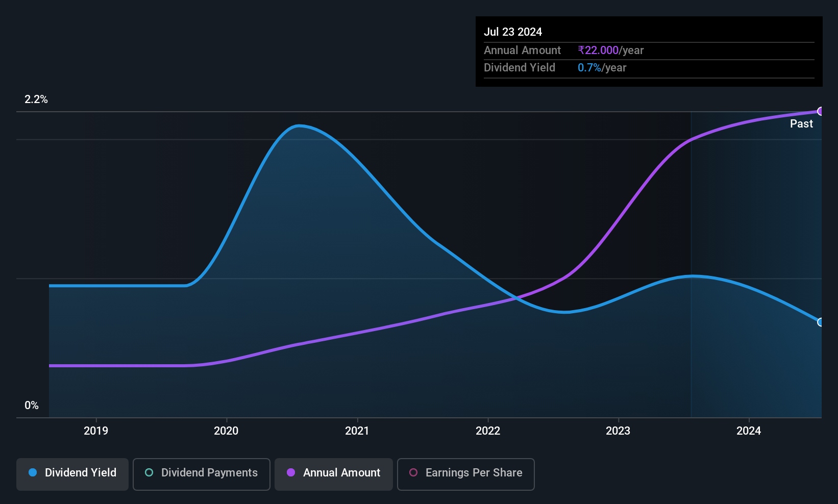Select the blue Dividend Yield endpoint marker
Screen dimensions: 838x504
tap(821, 322)
